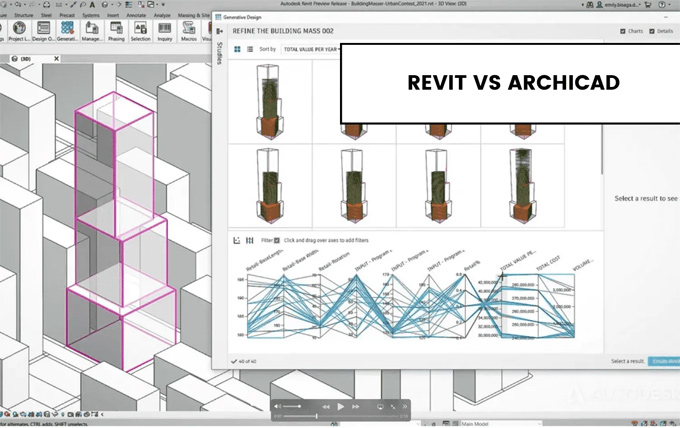Show the parallel coordinates chart

(x=249, y=240)
